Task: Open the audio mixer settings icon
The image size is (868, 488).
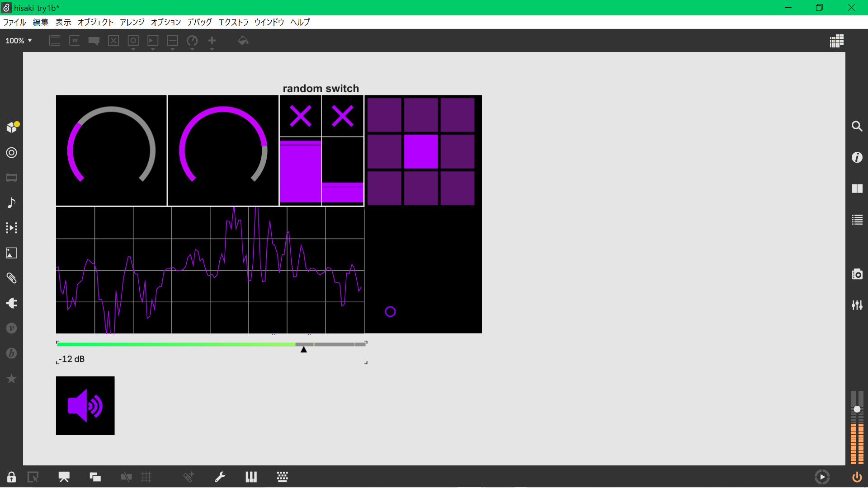Action: pos(857,305)
